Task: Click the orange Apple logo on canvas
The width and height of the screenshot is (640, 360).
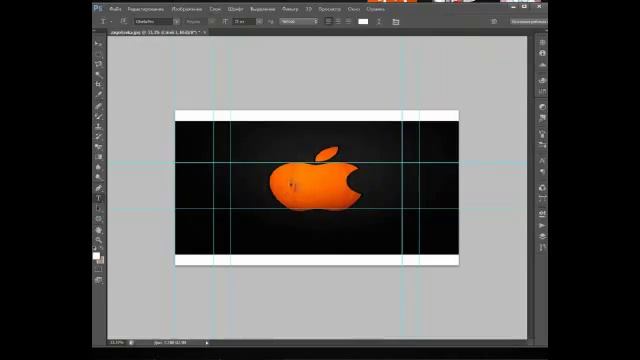Action: [315, 179]
